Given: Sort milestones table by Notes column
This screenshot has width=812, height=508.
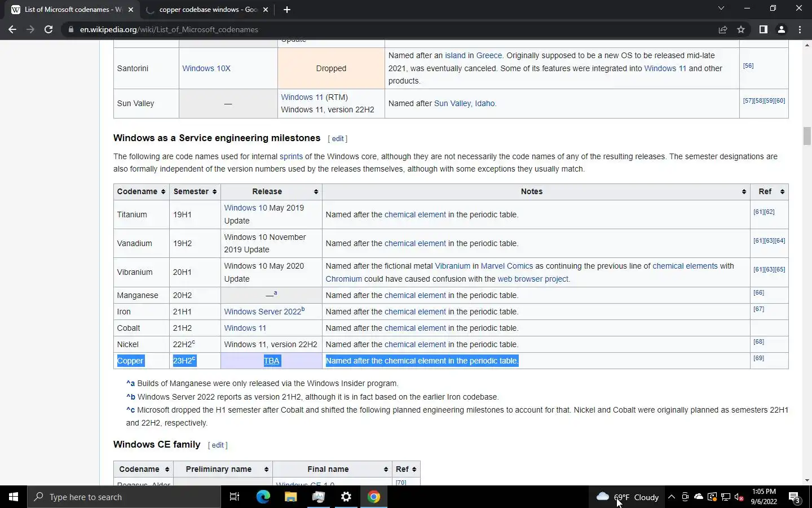Looking at the screenshot, I should pos(536,191).
